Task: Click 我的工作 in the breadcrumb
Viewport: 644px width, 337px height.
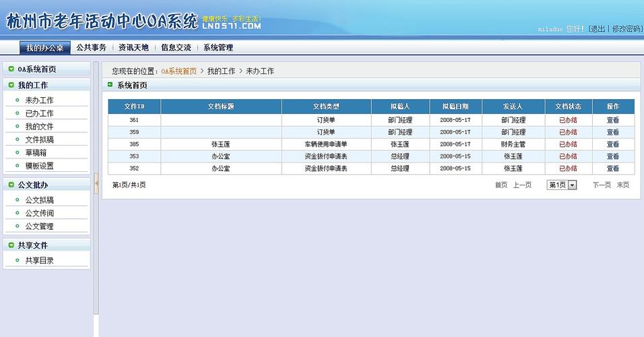Action: click(221, 71)
